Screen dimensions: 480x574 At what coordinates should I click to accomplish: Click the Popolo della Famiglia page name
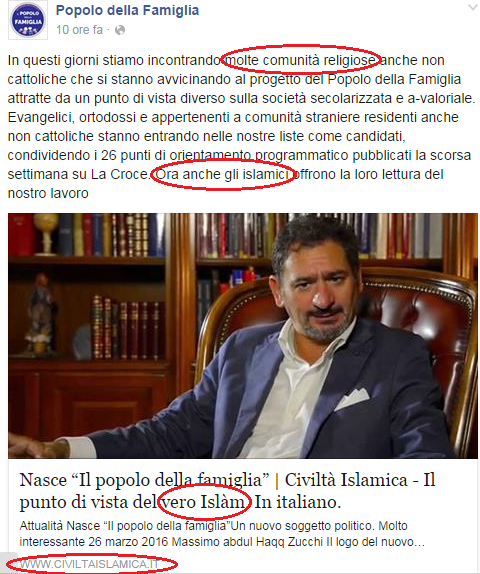[127, 10]
